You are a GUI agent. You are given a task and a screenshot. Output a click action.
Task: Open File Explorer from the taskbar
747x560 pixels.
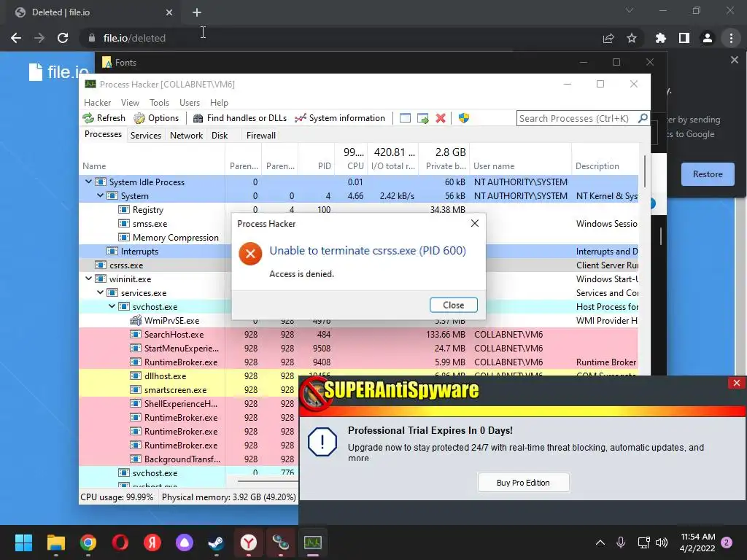click(x=55, y=542)
